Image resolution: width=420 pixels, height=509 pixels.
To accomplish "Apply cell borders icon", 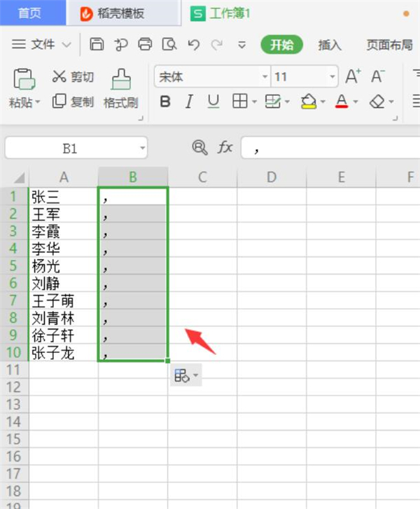I will pyautogui.click(x=240, y=102).
